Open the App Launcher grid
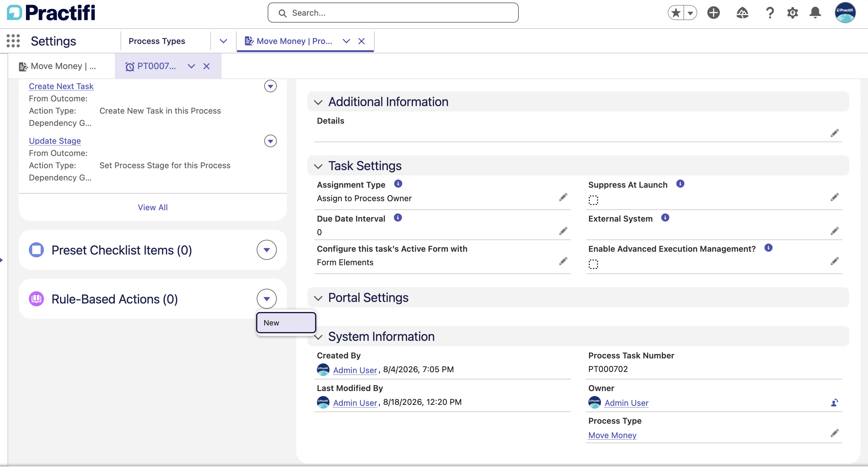This screenshot has height=467, width=868. [13, 41]
